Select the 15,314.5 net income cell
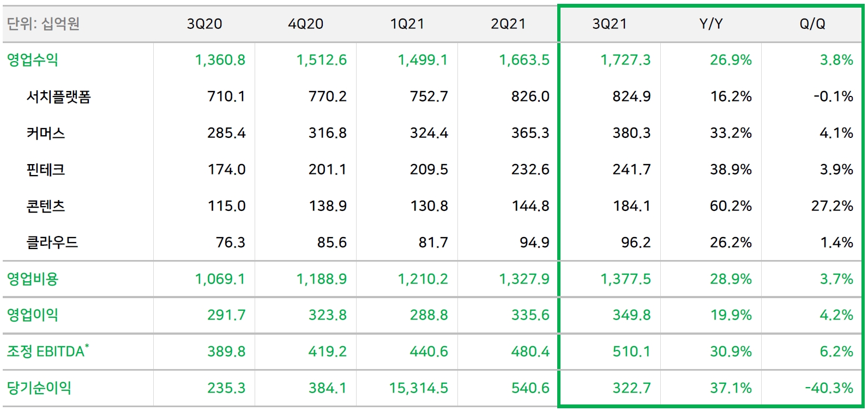 coord(419,388)
